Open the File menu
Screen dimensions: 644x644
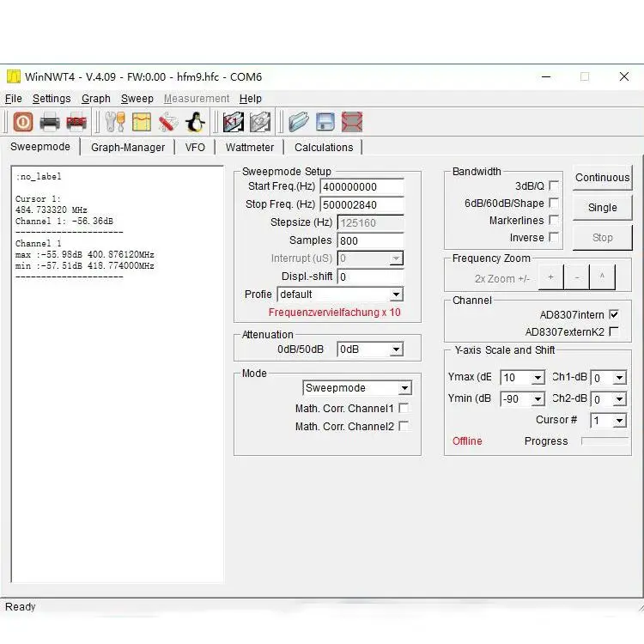tap(14, 99)
